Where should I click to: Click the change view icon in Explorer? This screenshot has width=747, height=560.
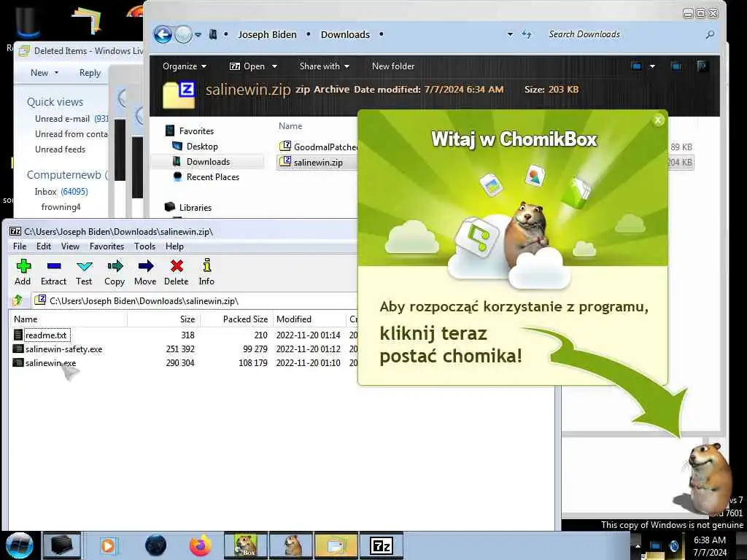(x=636, y=66)
